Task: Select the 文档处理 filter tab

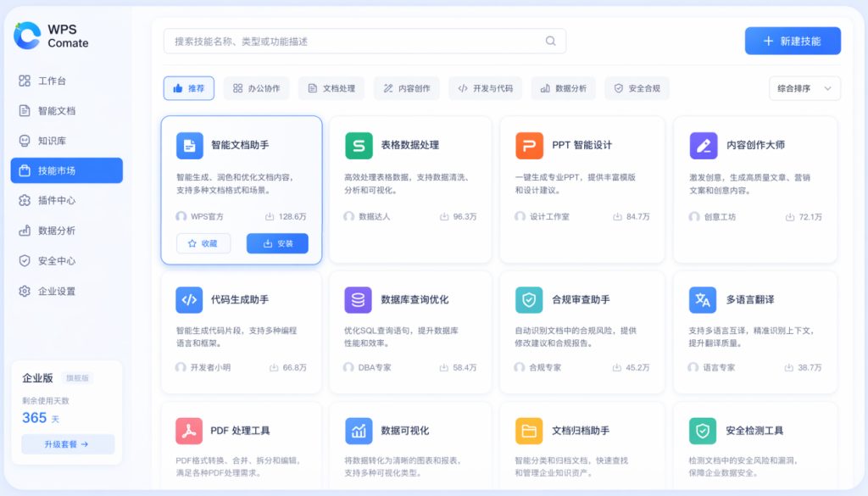Action: [331, 88]
